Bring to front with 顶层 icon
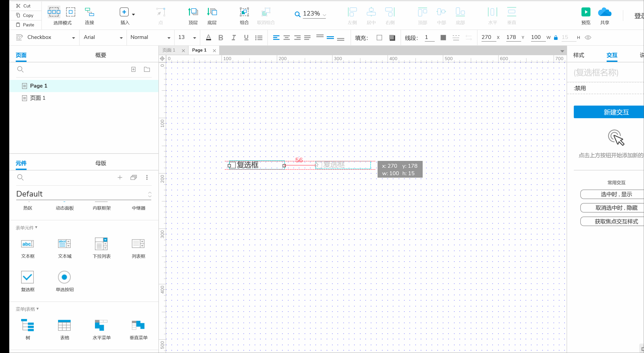Image resolution: width=644 pixels, height=353 pixels. (x=193, y=12)
